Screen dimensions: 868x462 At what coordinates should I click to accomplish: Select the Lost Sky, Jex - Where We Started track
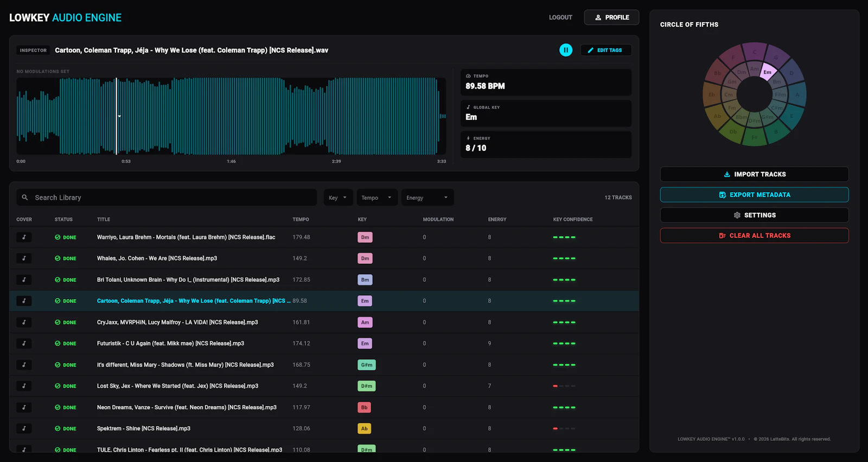click(x=177, y=386)
